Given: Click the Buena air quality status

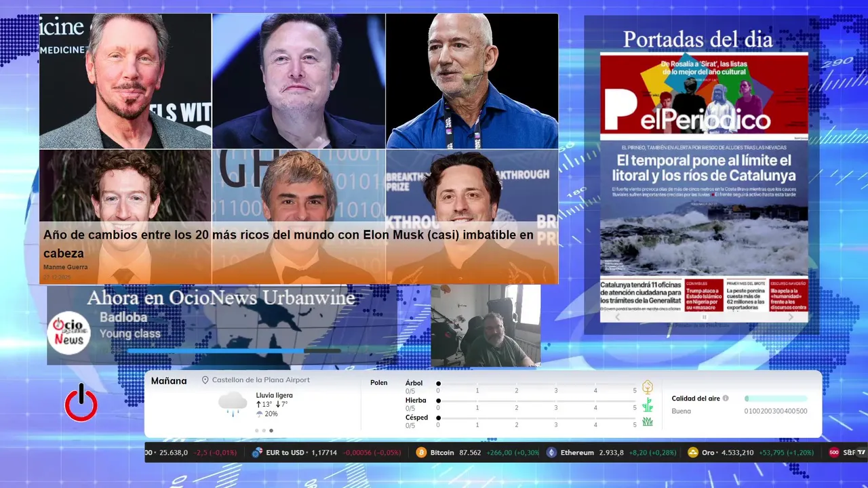Looking at the screenshot, I should pos(682,411).
